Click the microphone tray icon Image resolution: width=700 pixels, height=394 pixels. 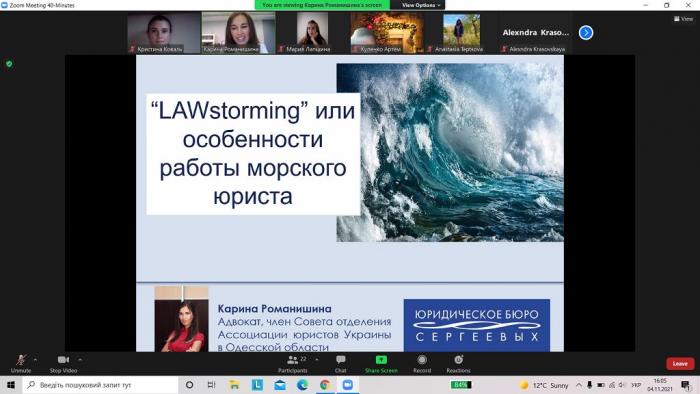click(x=589, y=385)
